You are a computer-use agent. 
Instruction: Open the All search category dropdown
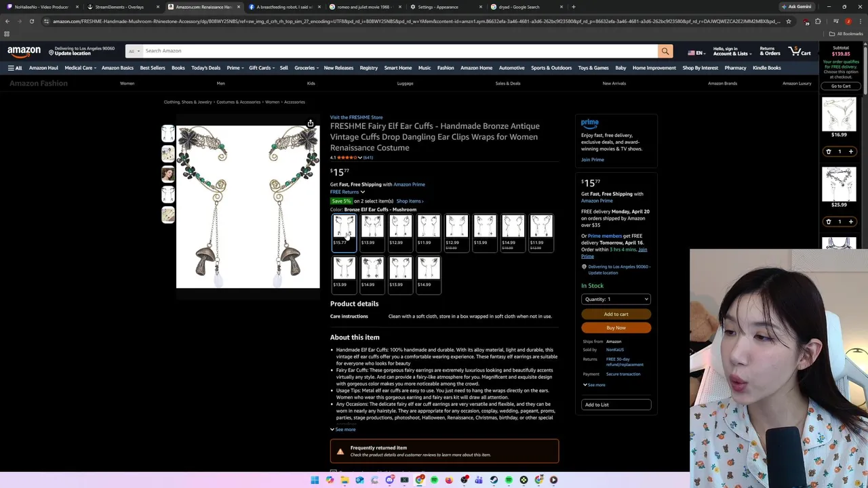tap(134, 51)
